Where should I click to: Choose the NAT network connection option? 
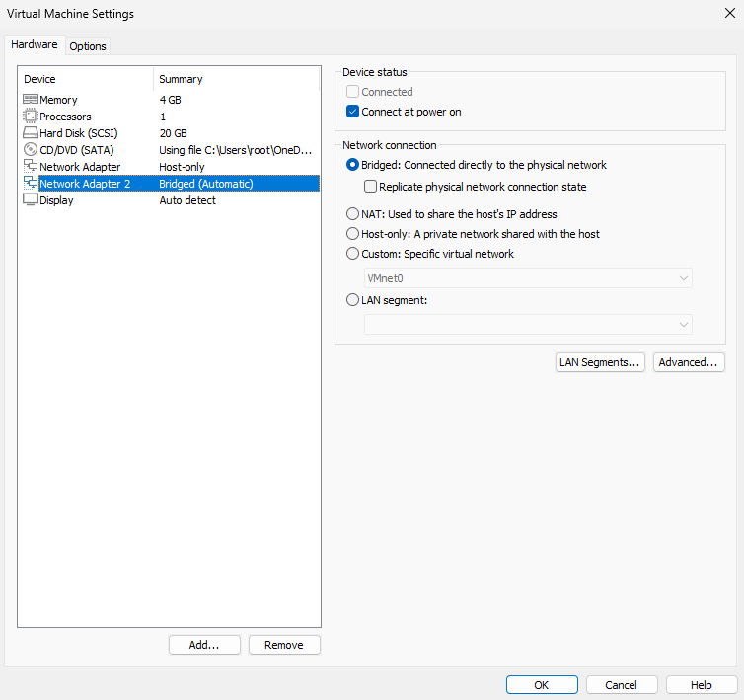click(x=353, y=214)
